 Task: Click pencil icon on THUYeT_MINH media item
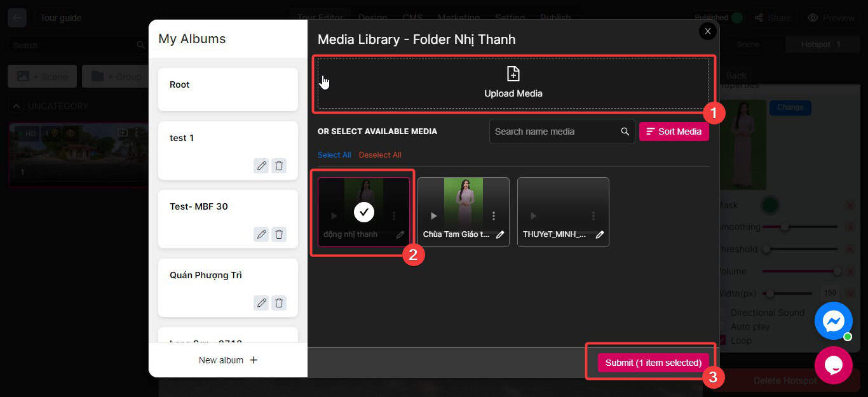coord(599,234)
